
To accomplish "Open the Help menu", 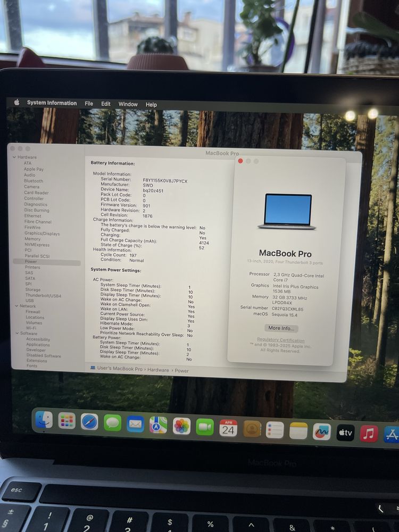I will point(151,104).
